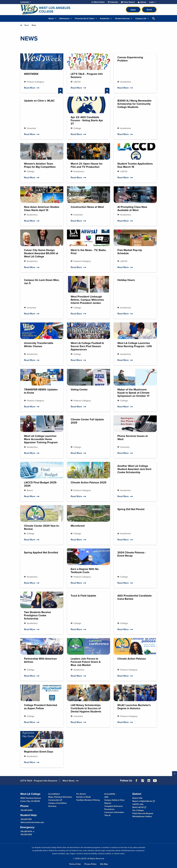Screen dimensions: 177x868
Task: Open "Free Market Pop-Up Schedule" title
Action: click(x=129, y=252)
